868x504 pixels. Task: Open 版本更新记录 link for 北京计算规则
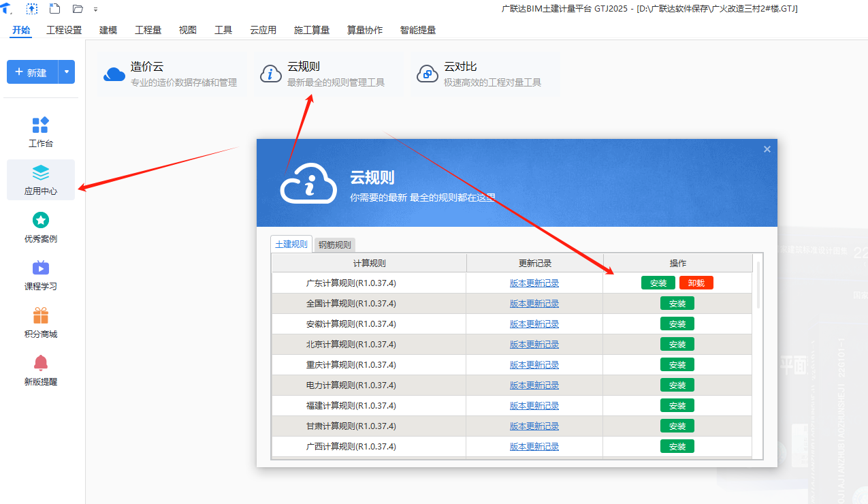pyautogui.click(x=534, y=345)
